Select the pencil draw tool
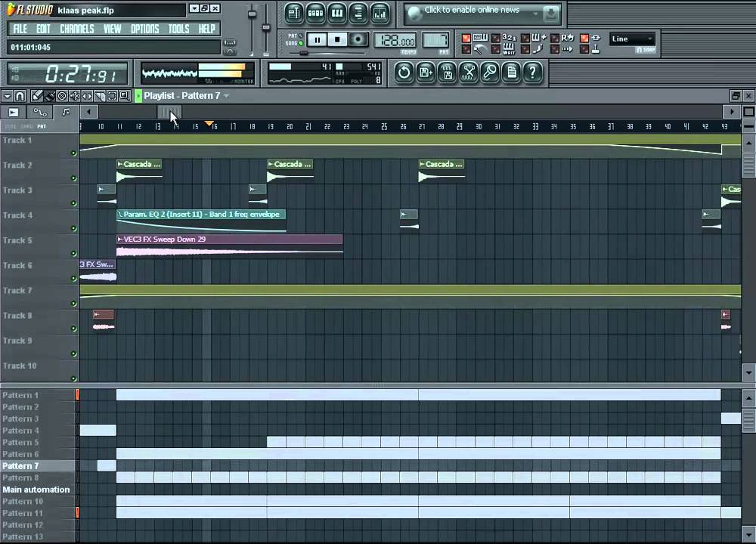 pos(36,96)
